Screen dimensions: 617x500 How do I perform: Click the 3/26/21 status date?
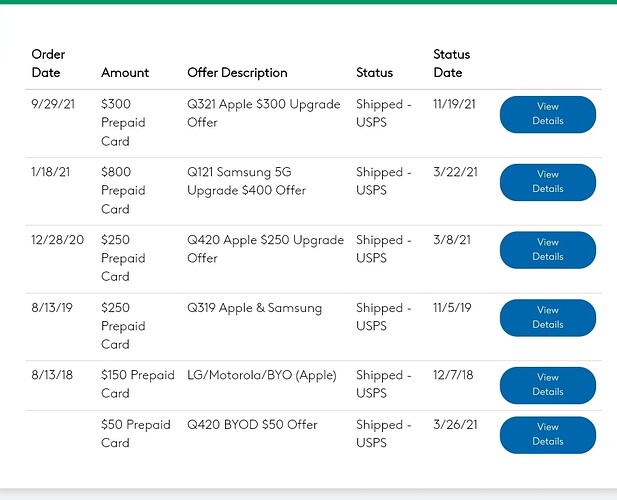[x=454, y=425]
